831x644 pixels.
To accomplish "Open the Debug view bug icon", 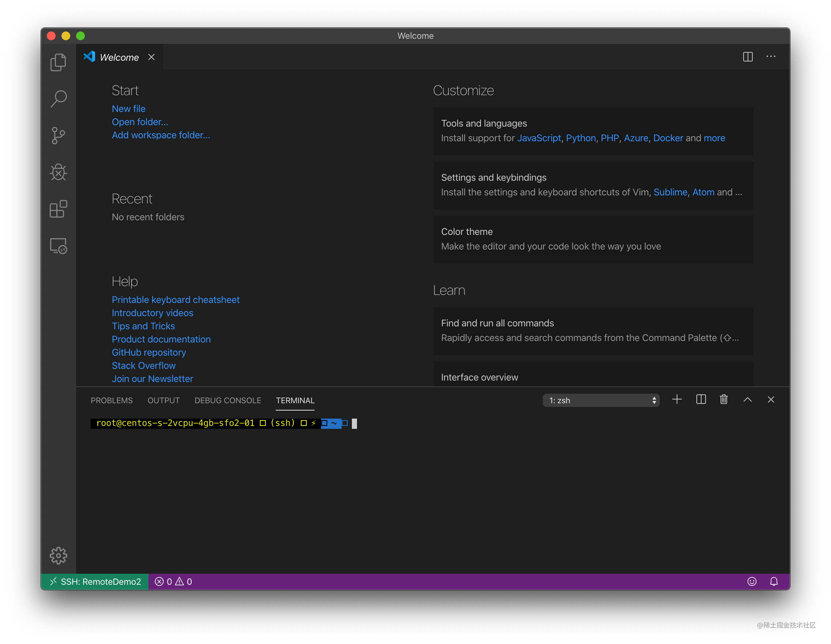I will 58,172.
